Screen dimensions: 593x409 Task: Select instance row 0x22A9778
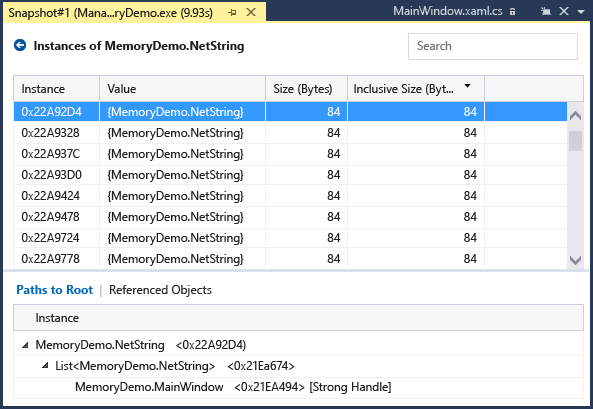point(290,259)
